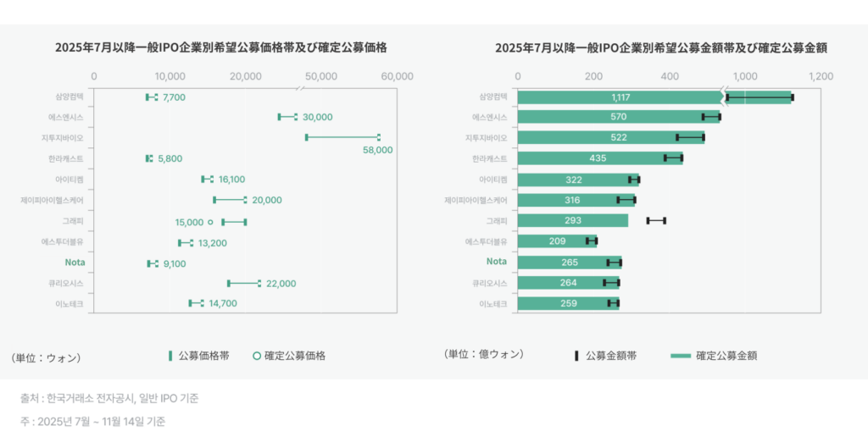Screen dimensions: 868x437
Task: Select the green 確定公募金額 legend swatch
Action: [681, 356]
